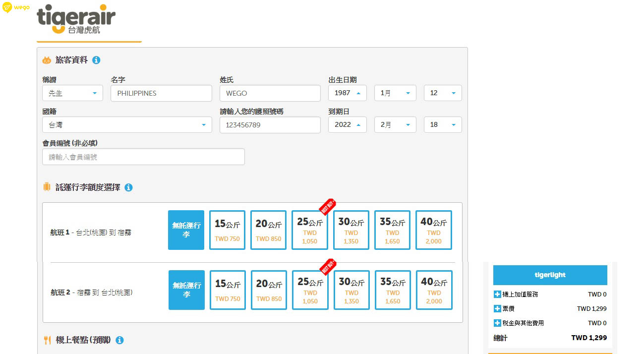
Task: Expand the 機上加值服務 plus icon
Action: click(x=498, y=295)
